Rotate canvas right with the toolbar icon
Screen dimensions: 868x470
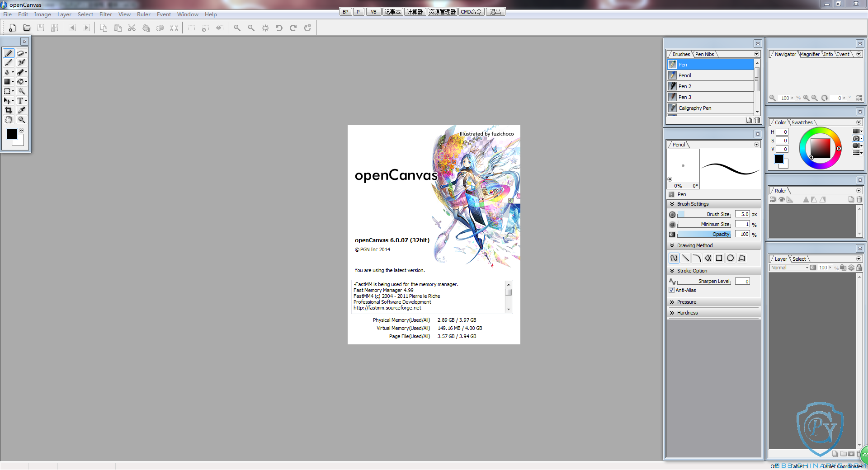coord(293,28)
